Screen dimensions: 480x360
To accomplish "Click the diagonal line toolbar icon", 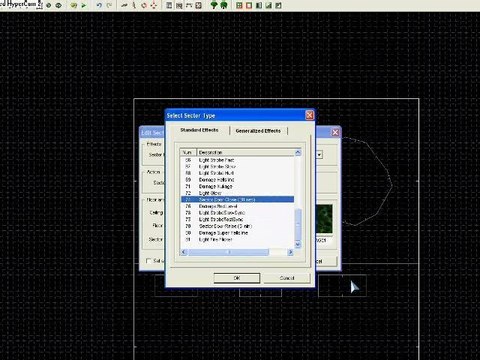I will (x=124, y=5).
